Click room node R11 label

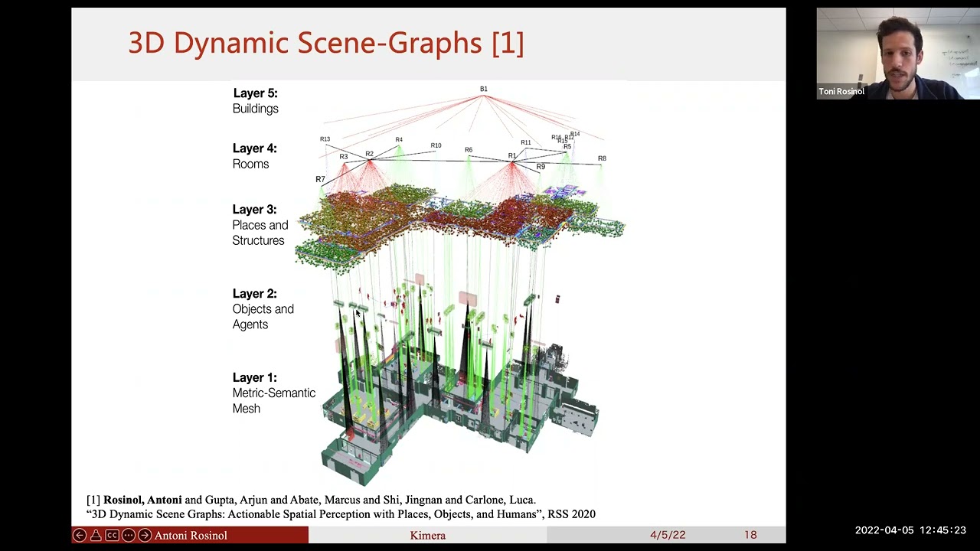(x=526, y=142)
